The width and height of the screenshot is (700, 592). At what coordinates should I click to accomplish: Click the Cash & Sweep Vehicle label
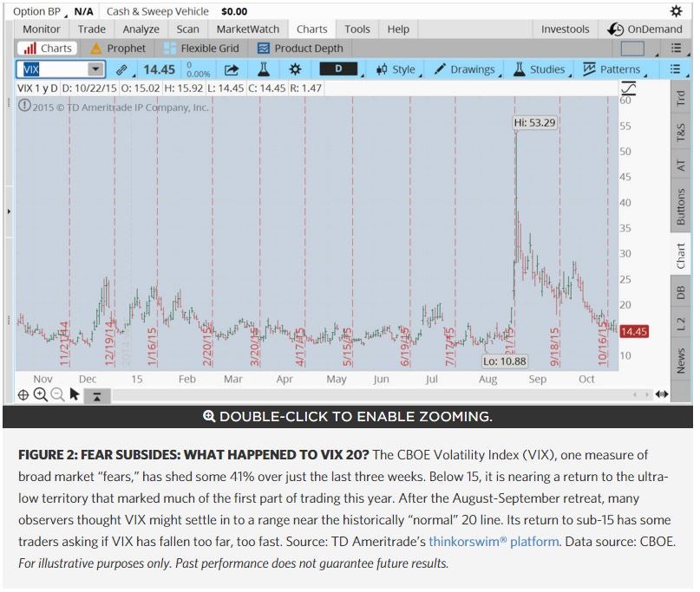158,11
